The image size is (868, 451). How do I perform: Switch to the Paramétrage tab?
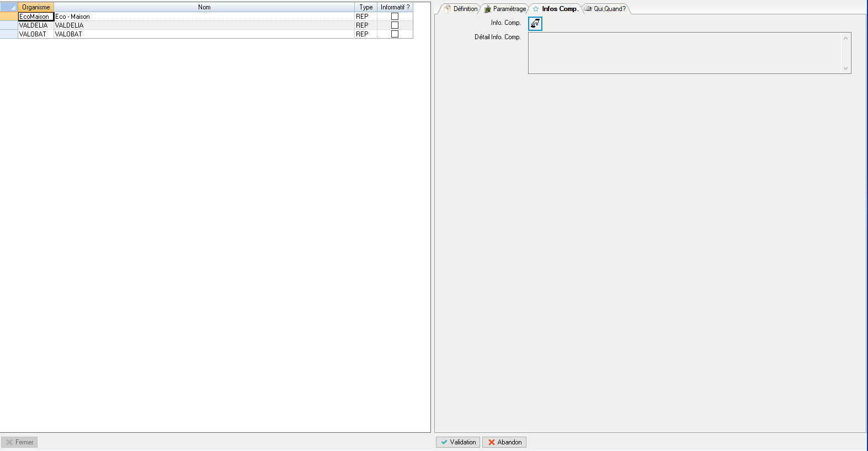505,9
